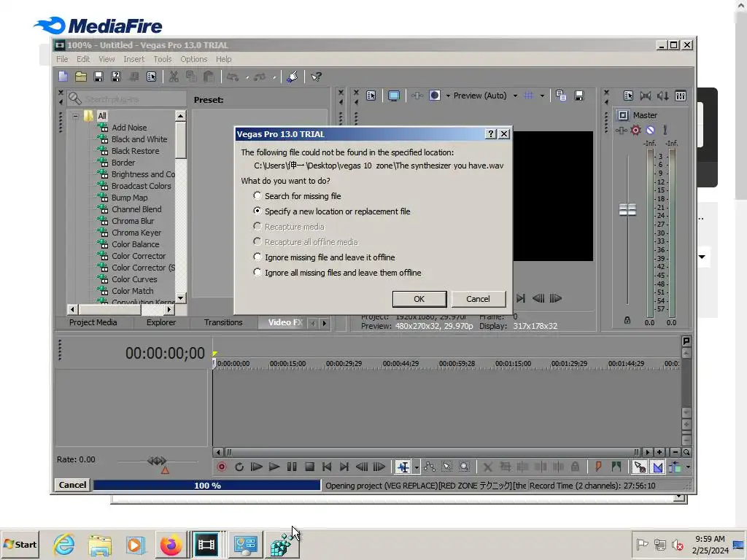Save snapshot to file icon in preview
The height and width of the screenshot is (560, 747).
578,96
